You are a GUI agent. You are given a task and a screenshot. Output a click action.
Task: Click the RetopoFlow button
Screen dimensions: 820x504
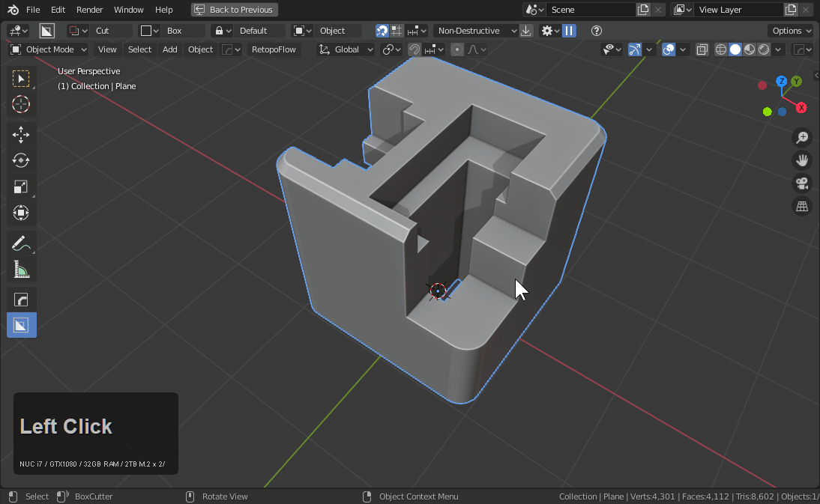point(274,49)
